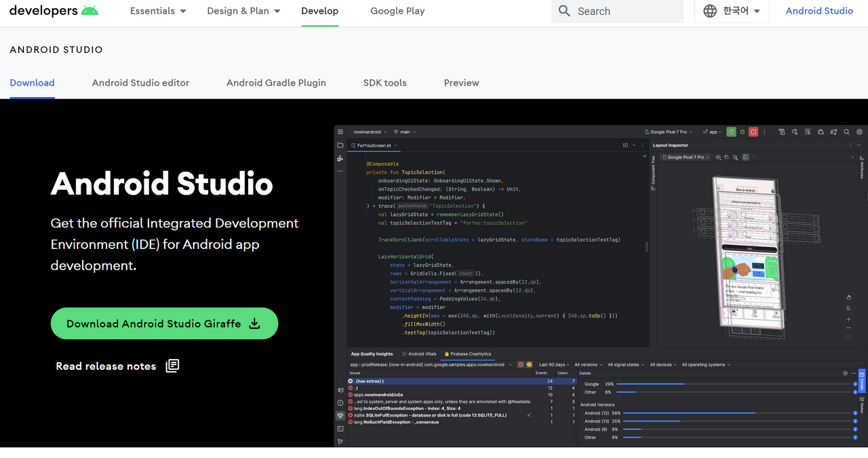Select the Download tab
The height and width of the screenshot is (458, 868).
(x=32, y=83)
